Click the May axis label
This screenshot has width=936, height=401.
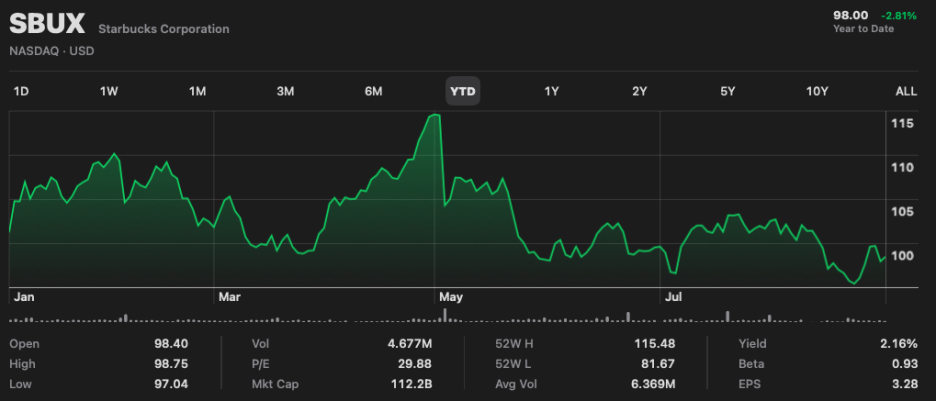point(451,297)
